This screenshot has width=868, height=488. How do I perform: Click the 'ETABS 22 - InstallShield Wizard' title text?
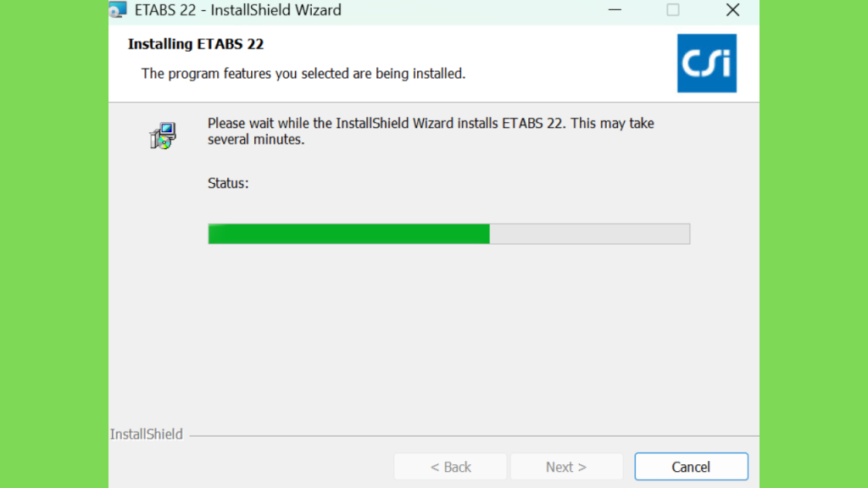[238, 10]
